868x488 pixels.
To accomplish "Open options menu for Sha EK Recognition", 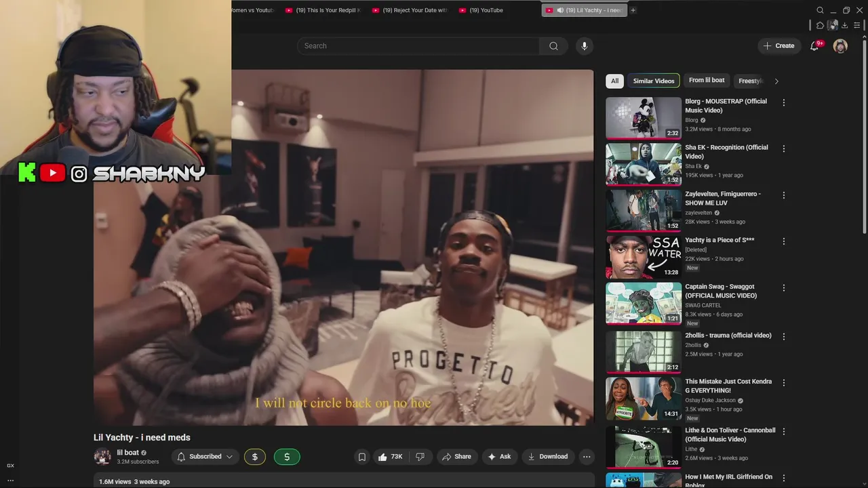I will [784, 148].
